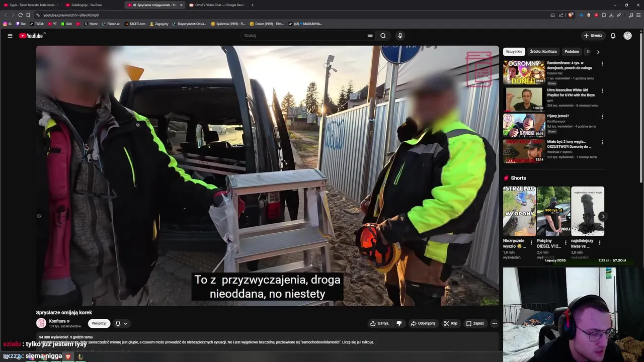644x362 pixels.
Task: Switch to the Cypis browser tab
Action: (x=30, y=5)
